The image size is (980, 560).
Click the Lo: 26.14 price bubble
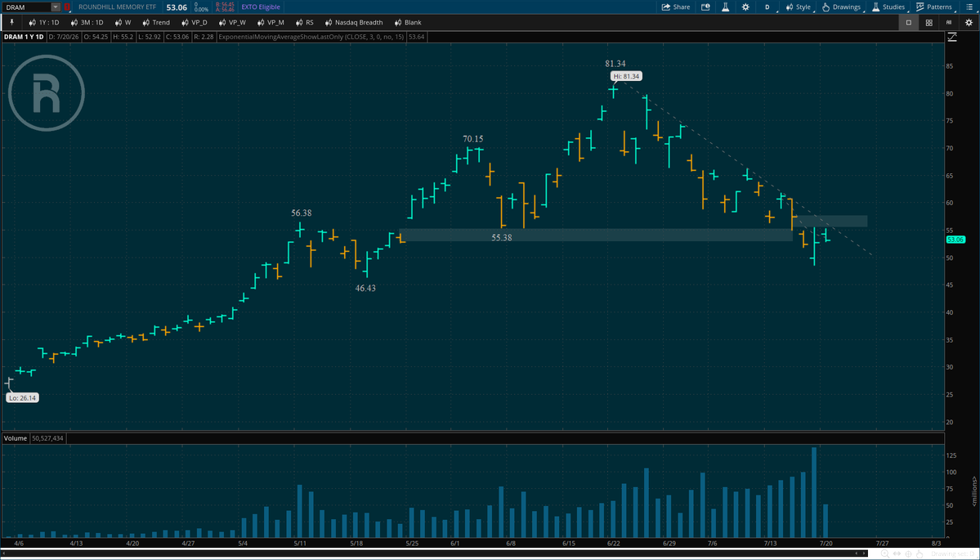(x=23, y=397)
